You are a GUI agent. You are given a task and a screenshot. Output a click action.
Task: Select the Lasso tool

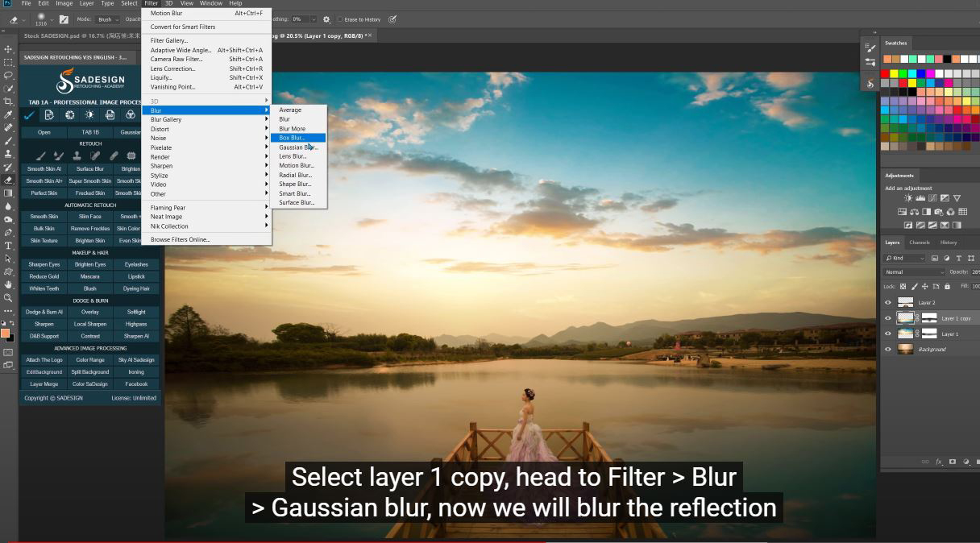(9, 75)
